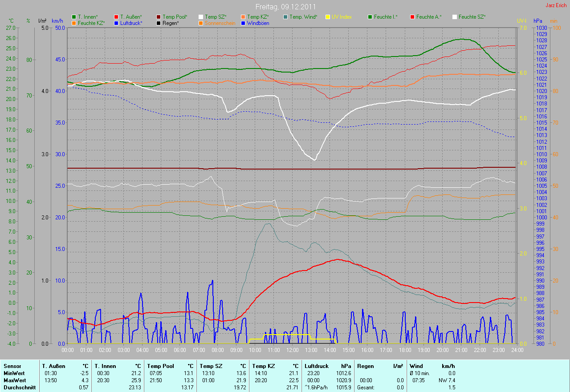This screenshot has height=392, width=570.
Task: Click the dark red Temp Pool legend square
Action: (159, 17)
